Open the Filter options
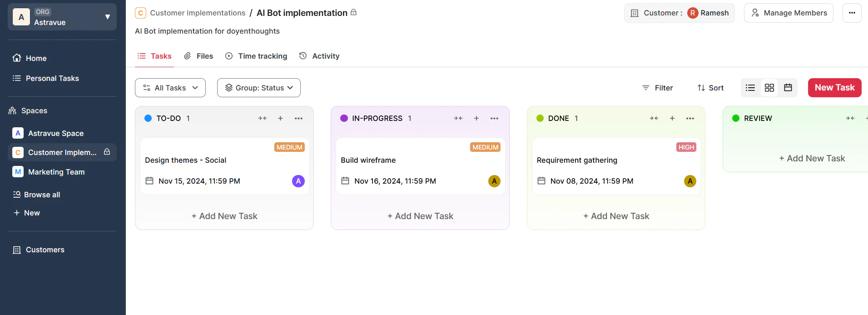Image resolution: width=868 pixels, height=315 pixels. coord(657,88)
